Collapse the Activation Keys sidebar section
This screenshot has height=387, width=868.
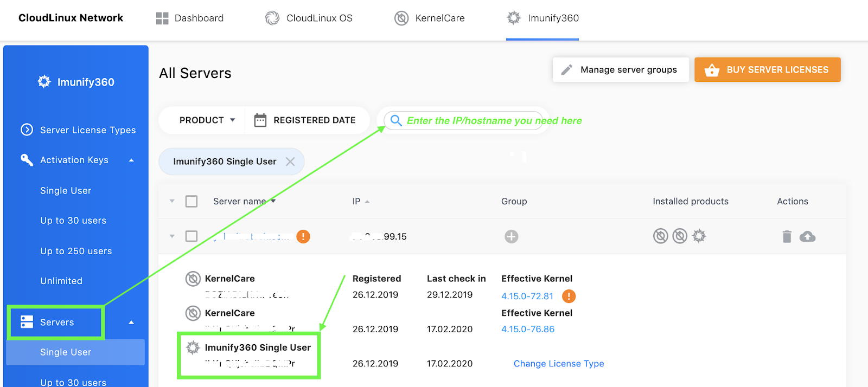point(131,160)
